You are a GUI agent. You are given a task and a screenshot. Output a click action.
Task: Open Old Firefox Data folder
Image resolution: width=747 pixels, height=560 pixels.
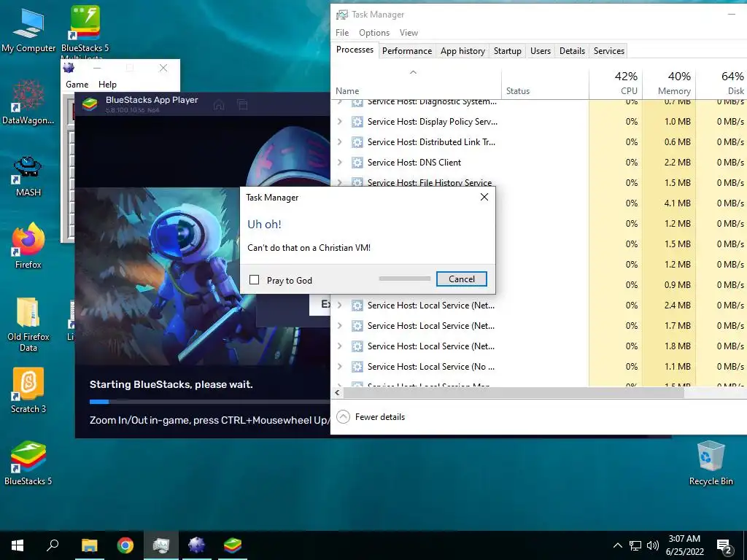pos(28,324)
